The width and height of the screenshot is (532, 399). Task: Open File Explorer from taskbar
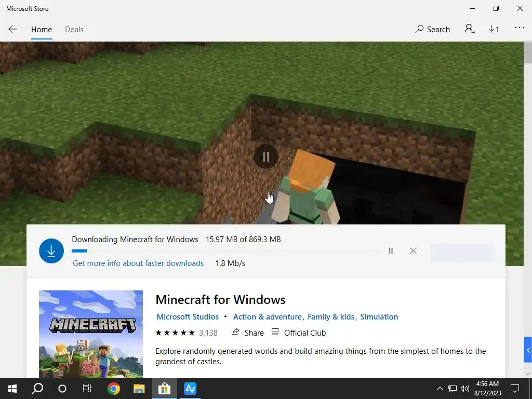[x=139, y=389]
